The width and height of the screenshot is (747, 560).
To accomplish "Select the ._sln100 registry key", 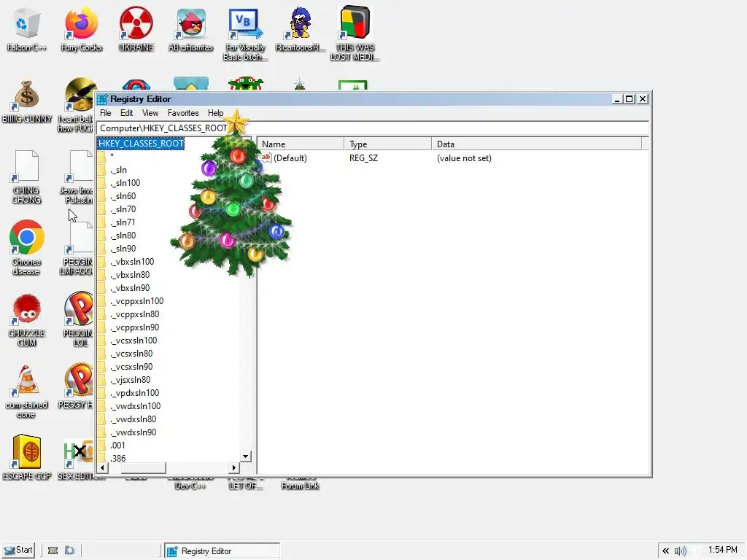I will coord(125,183).
